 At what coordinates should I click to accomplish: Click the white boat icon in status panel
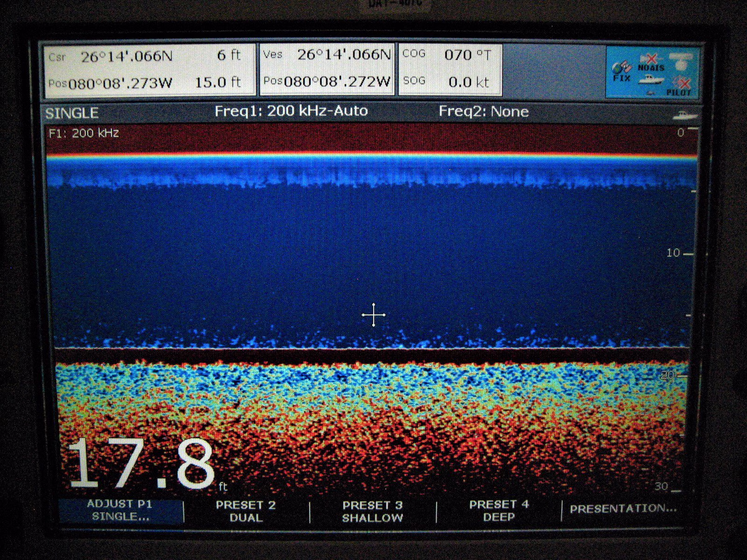tap(651, 79)
